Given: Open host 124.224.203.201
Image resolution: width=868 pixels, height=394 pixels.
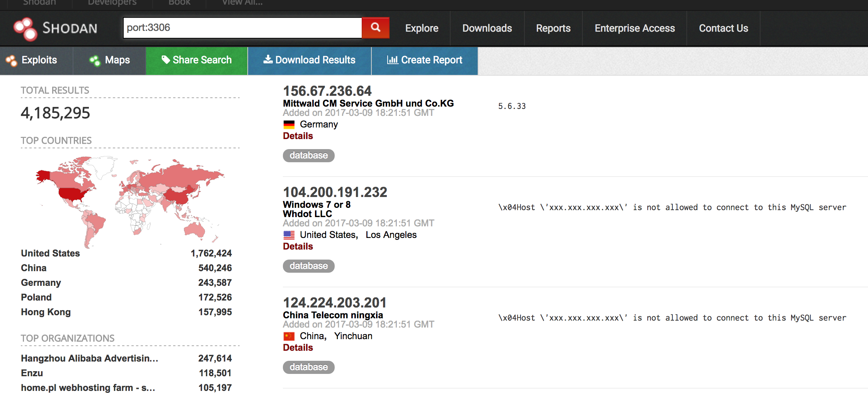Looking at the screenshot, I should tap(335, 303).
